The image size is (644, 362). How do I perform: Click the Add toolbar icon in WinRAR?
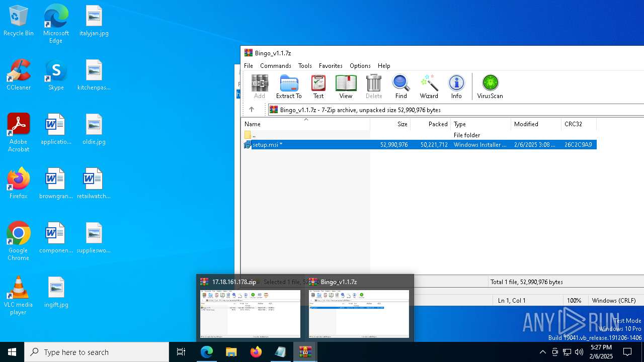click(260, 86)
